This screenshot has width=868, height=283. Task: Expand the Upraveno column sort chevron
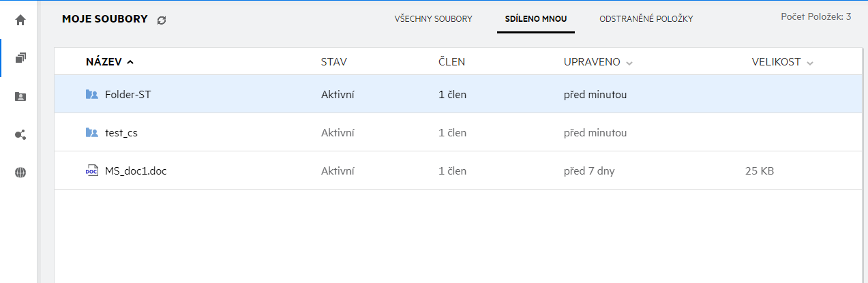(x=629, y=63)
